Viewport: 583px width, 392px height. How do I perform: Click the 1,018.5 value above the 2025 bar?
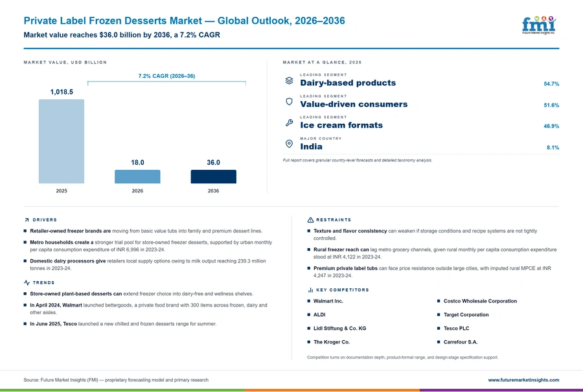[x=62, y=92]
